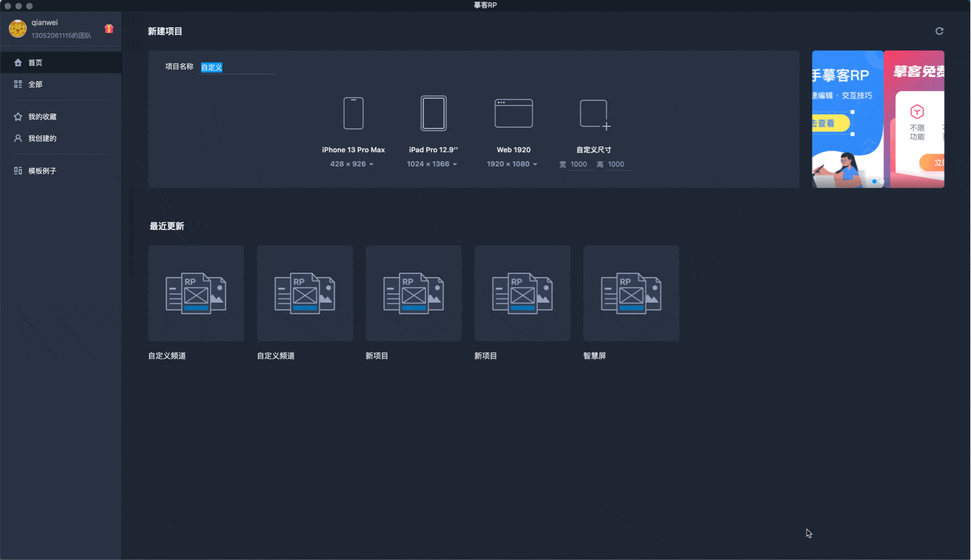Click the template icon for 模板例子
The width and height of the screenshot is (971, 560).
18,171
